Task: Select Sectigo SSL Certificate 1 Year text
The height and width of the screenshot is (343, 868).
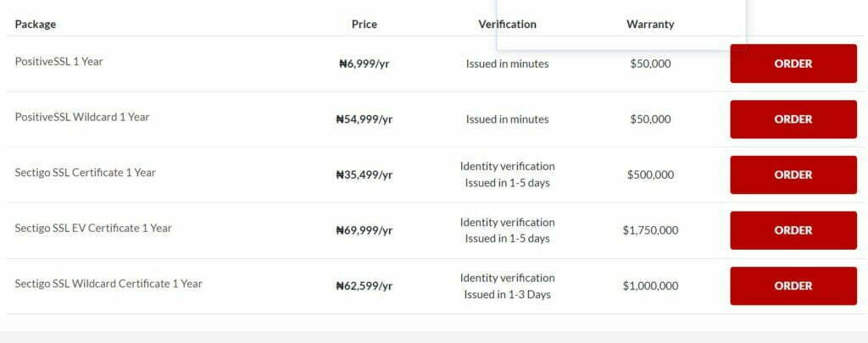Action: click(x=86, y=173)
